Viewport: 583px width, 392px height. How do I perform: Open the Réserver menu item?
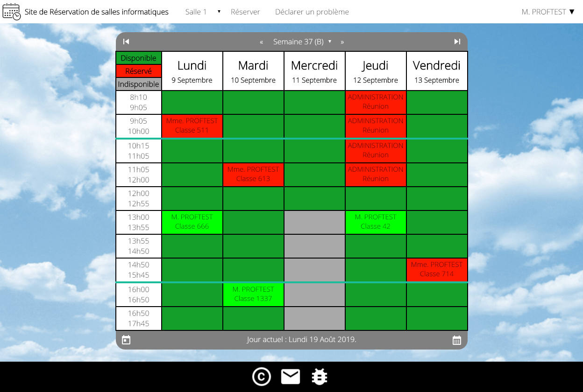[x=245, y=12]
